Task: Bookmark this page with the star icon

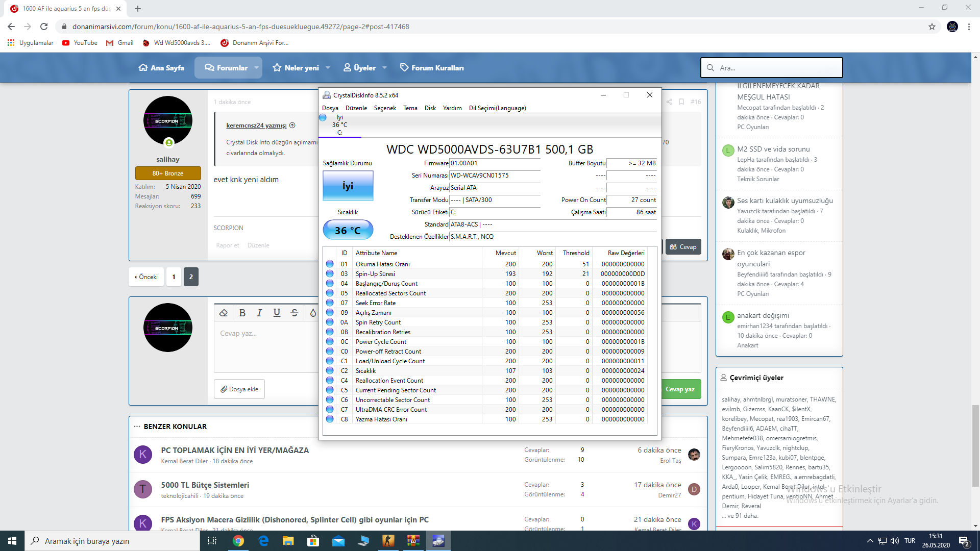Action: pos(932,27)
